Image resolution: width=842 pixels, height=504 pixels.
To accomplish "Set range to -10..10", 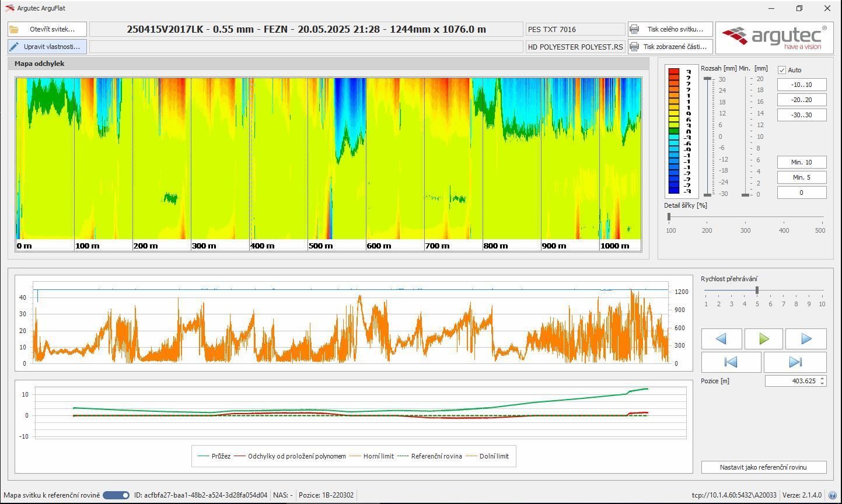I will (x=801, y=85).
